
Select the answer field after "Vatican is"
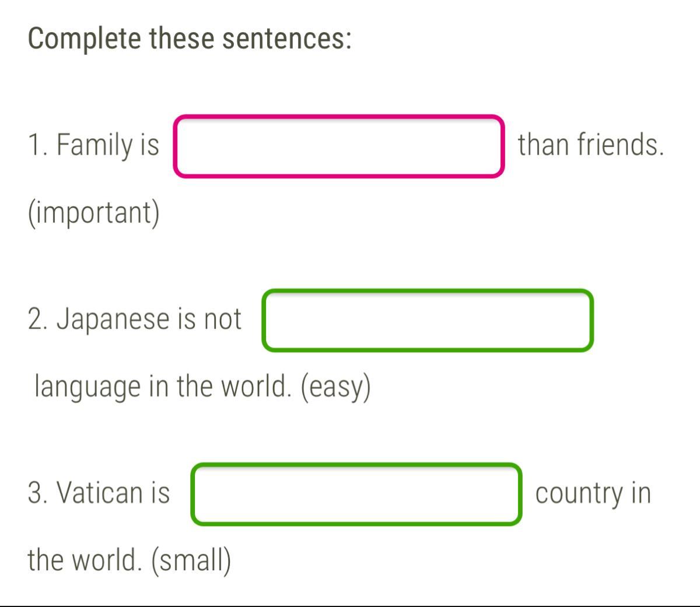356,494
